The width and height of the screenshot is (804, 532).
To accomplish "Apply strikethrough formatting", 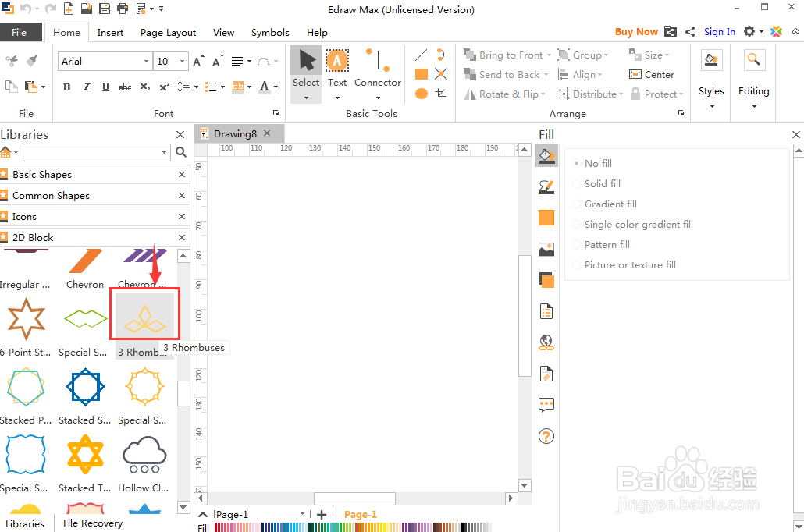I will click(125, 87).
